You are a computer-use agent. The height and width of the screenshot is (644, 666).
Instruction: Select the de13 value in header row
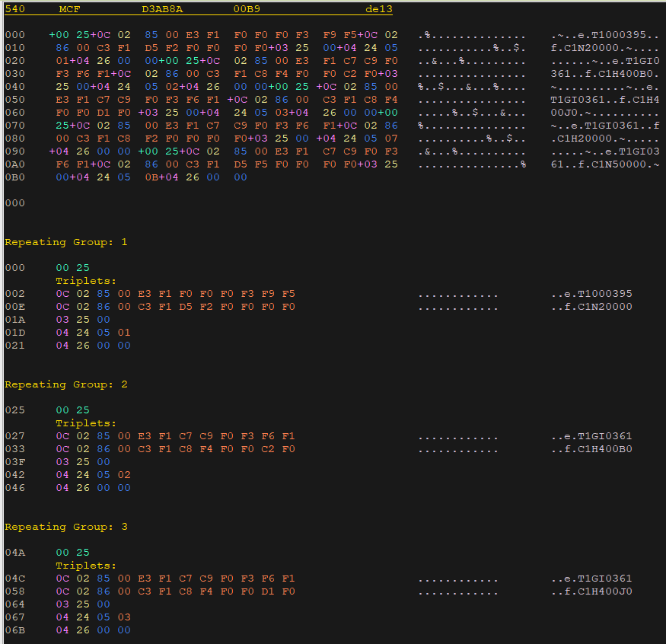pos(378,9)
